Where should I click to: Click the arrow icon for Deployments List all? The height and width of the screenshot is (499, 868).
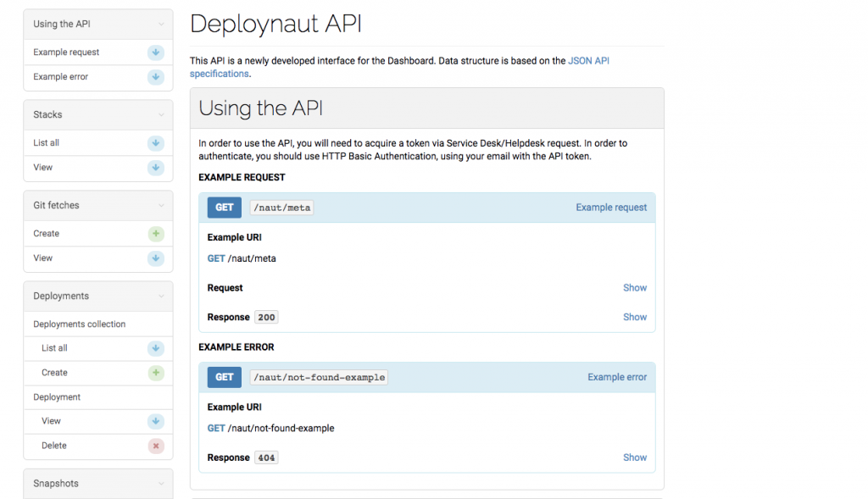[x=155, y=348]
